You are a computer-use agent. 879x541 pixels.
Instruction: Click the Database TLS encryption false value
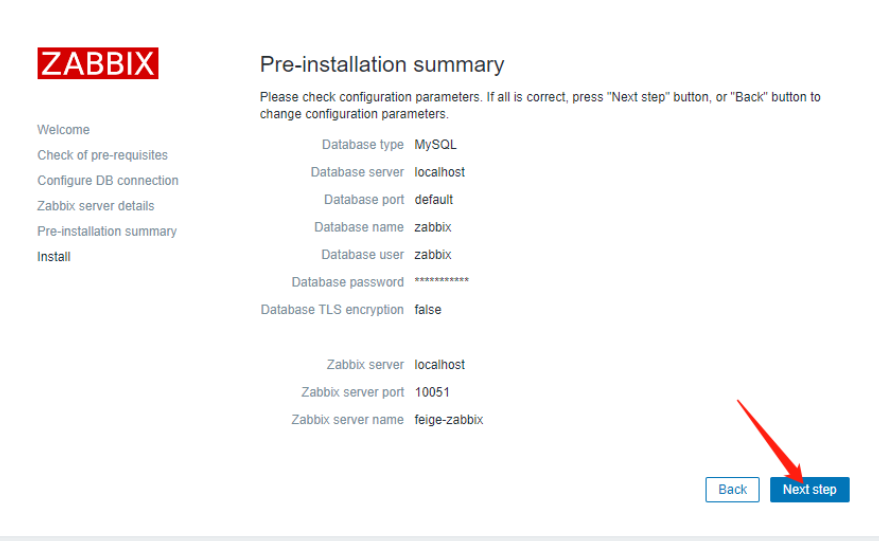tap(428, 310)
